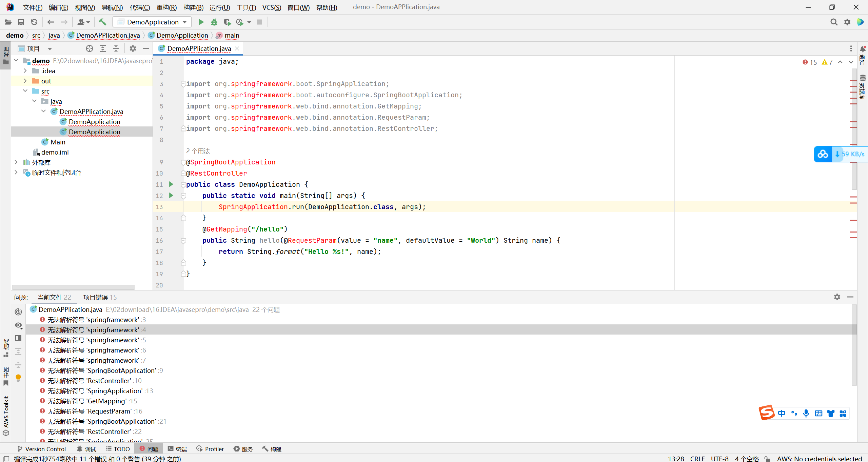
Task: Toggle the preview pane icon in Problems panel
Action: click(x=18, y=338)
